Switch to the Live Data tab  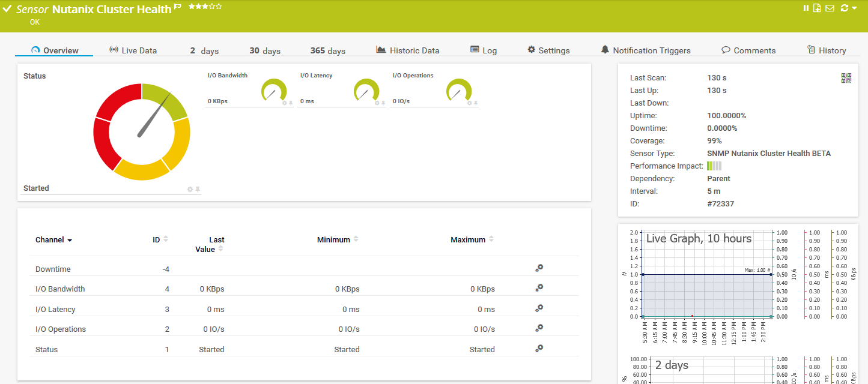click(x=133, y=50)
